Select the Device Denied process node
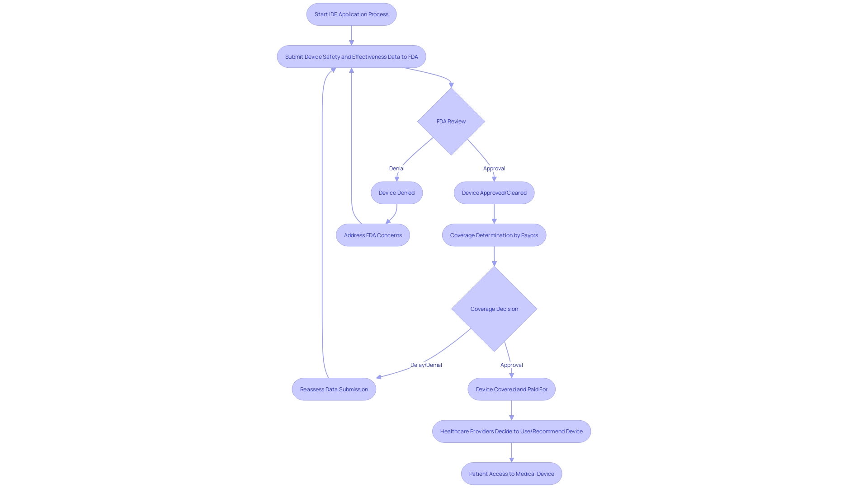 [x=396, y=192]
